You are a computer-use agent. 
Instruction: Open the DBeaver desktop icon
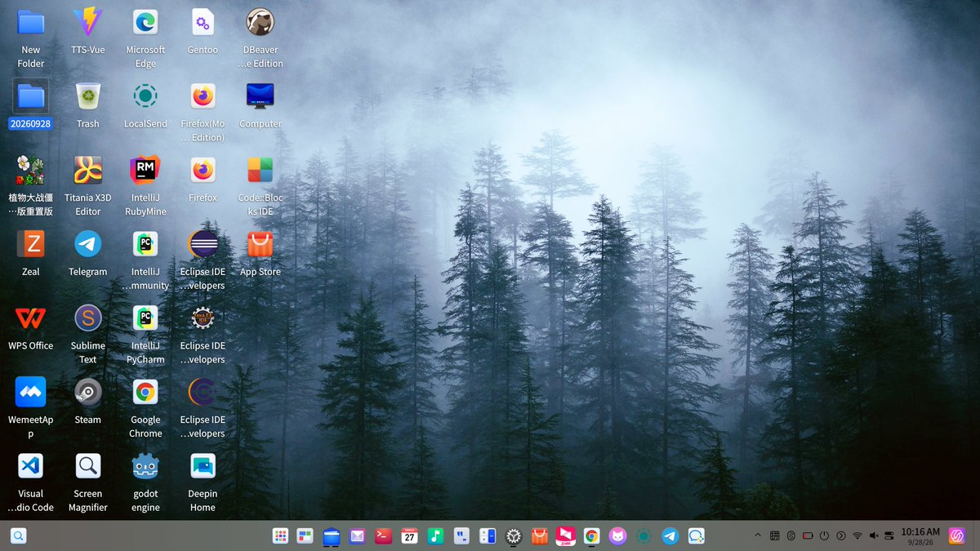tap(261, 22)
